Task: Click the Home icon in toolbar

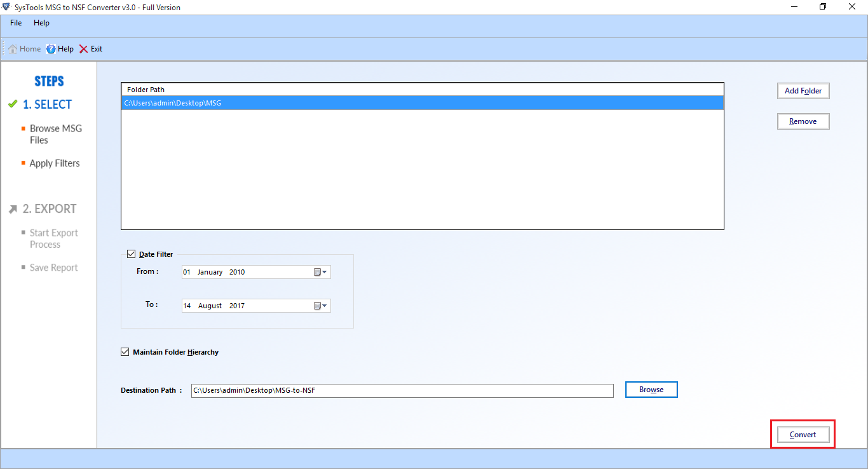Action: click(13, 49)
